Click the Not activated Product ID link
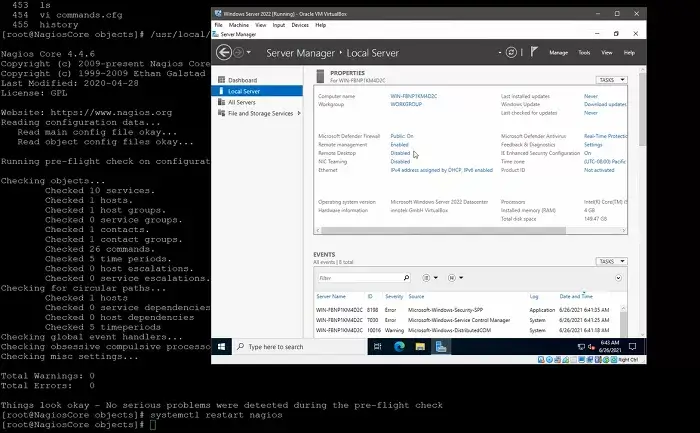Viewport: 700px width, 433px height. (x=599, y=170)
